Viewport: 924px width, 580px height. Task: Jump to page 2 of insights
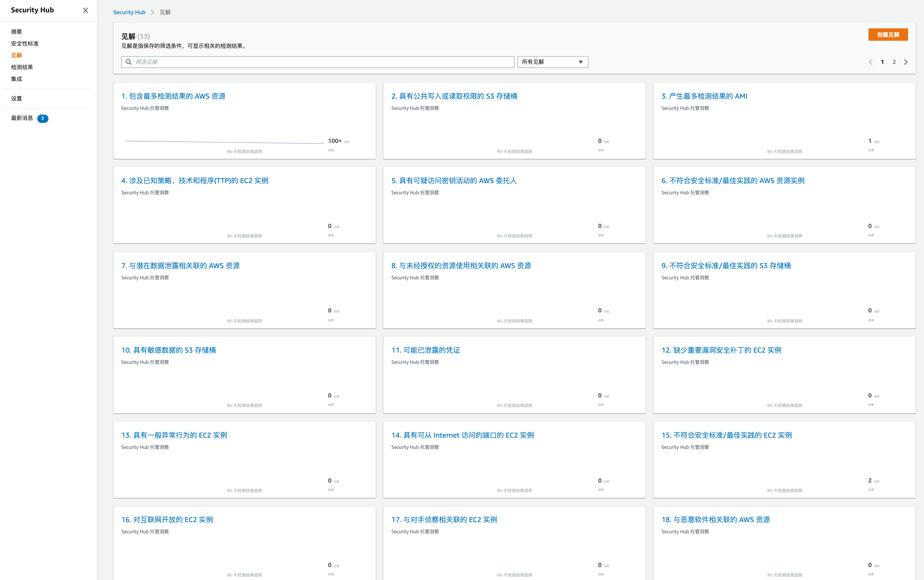coord(894,62)
